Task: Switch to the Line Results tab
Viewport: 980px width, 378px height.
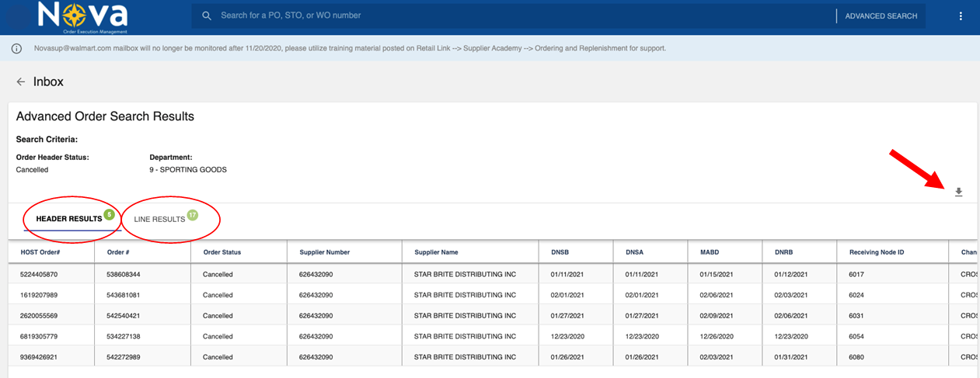Action: [x=159, y=220]
